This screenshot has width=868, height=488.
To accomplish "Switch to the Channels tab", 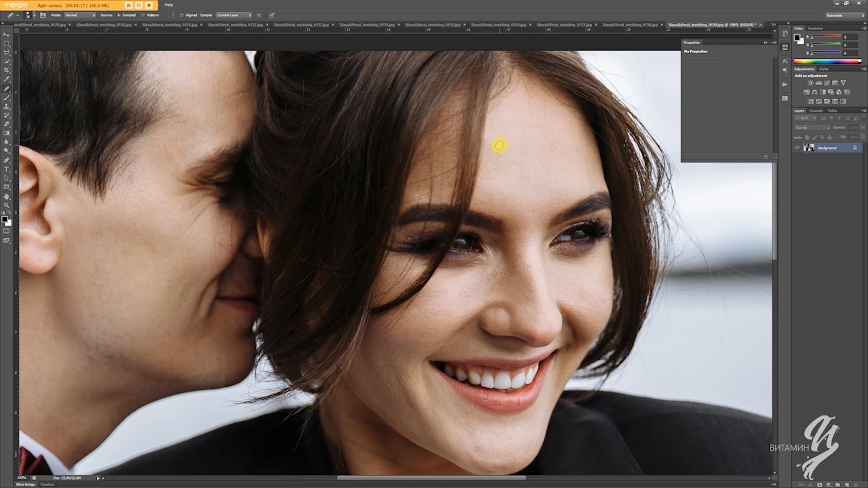I will coord(816,111).
